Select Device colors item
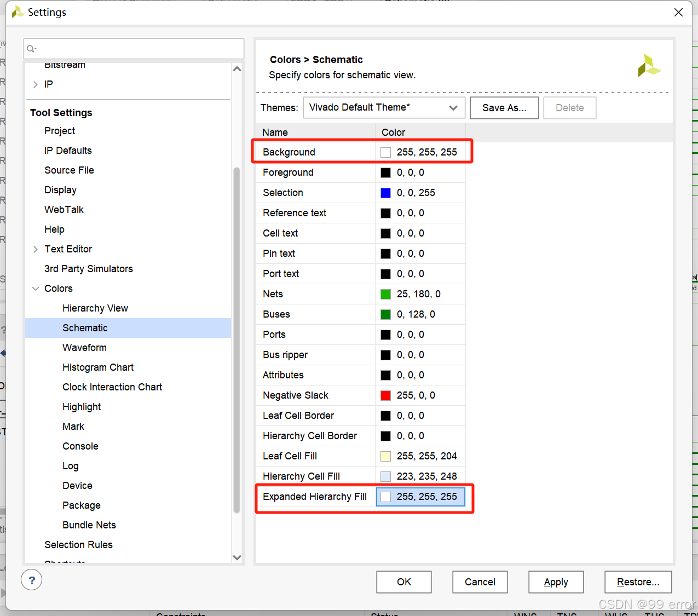The image size is (698, 616). point(77,486)
